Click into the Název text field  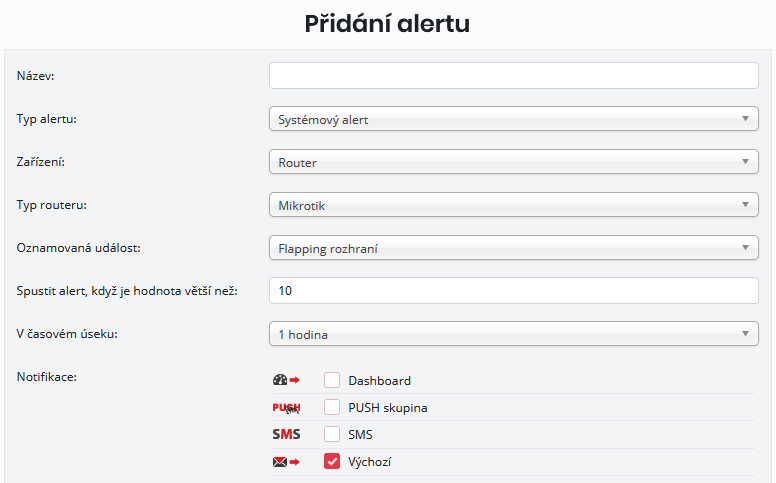514,76
